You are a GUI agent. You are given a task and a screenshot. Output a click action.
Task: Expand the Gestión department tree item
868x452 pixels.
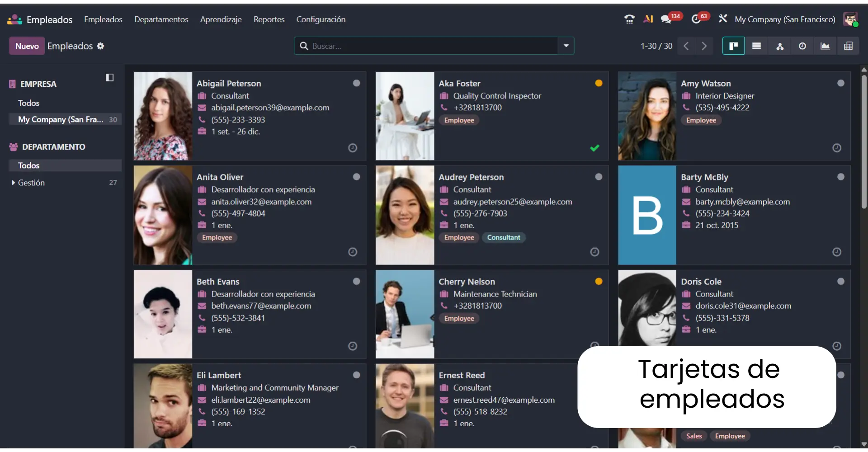[x=13, y=183]
